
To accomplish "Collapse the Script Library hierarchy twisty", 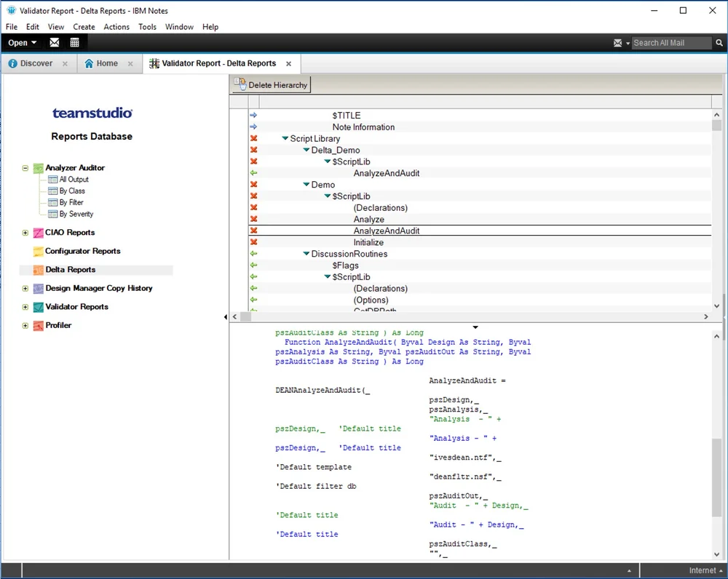I will pos(285,138).
